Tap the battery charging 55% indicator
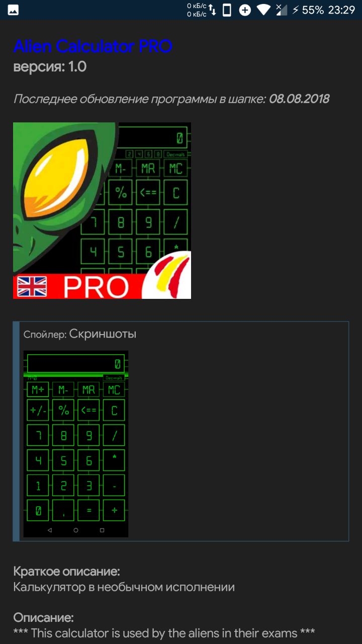This screenshot has width=362, height=644. (x=308, y=10)
